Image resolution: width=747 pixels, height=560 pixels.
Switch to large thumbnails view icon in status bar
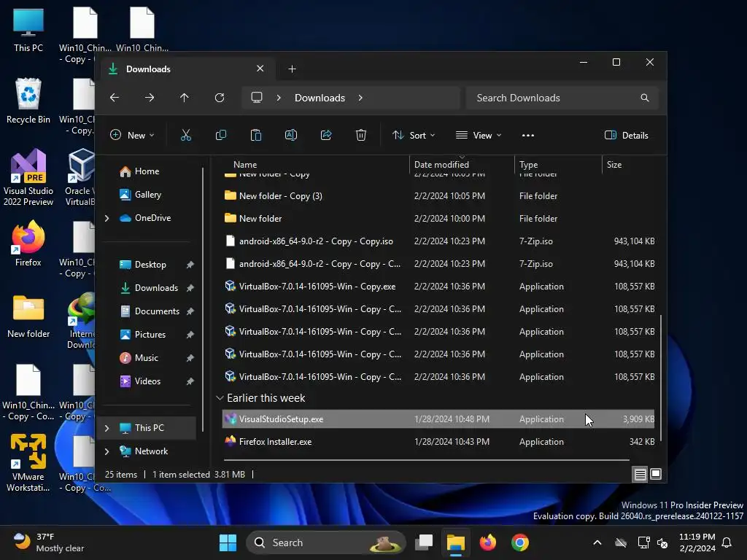[656, 474]
